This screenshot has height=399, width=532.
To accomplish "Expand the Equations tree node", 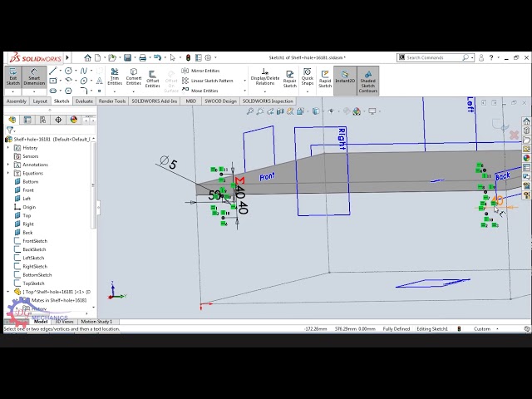I will tap(8, 173).
